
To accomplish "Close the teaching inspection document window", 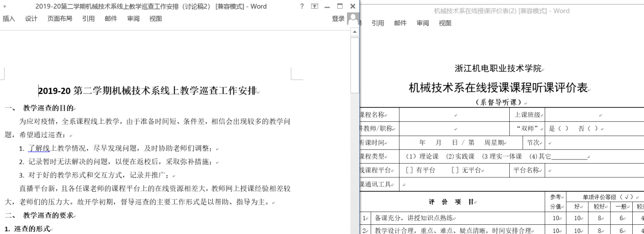I will coord(352,7).
